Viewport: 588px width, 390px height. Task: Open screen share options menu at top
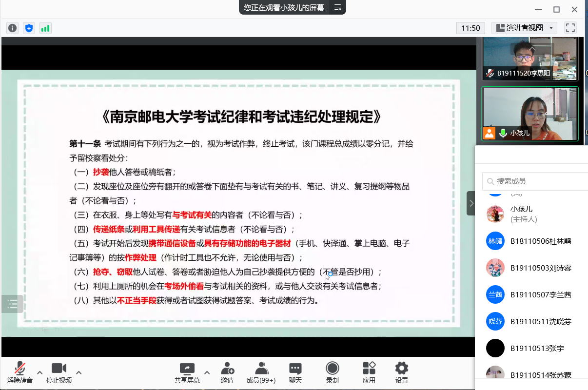coord(337,7)
